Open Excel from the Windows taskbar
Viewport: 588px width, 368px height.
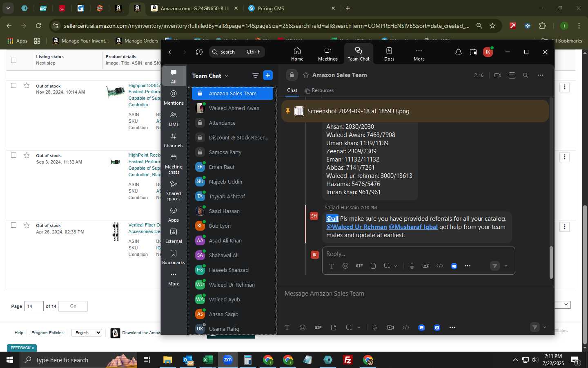[207, 360]
